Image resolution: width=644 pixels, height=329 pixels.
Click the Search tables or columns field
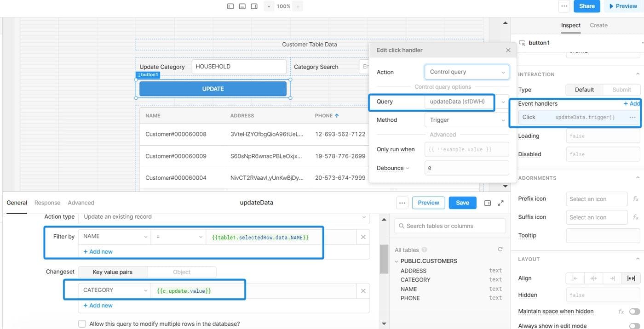[450, 226]
